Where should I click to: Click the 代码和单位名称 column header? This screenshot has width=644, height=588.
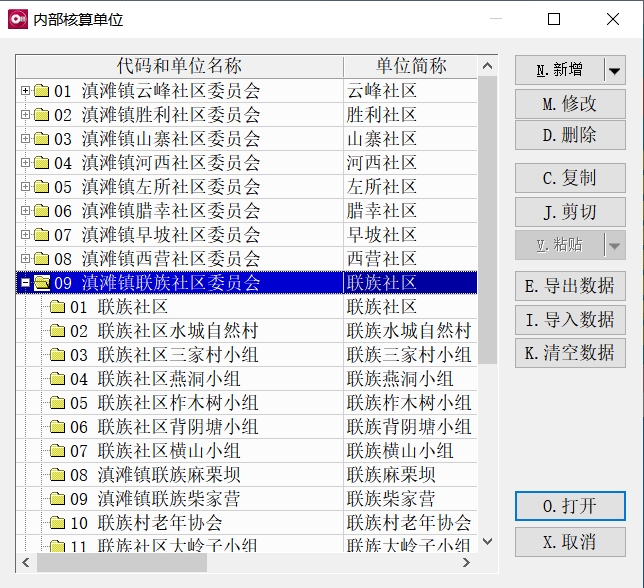click(x=179, y=66)
